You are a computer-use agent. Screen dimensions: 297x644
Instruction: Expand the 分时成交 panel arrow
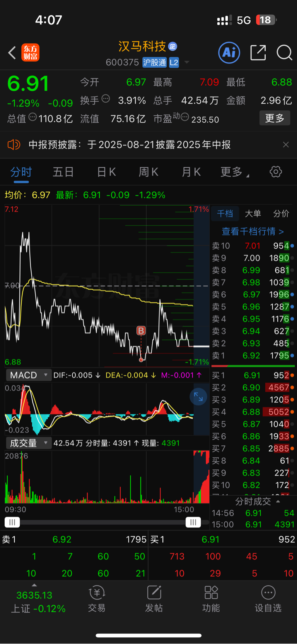278,501
